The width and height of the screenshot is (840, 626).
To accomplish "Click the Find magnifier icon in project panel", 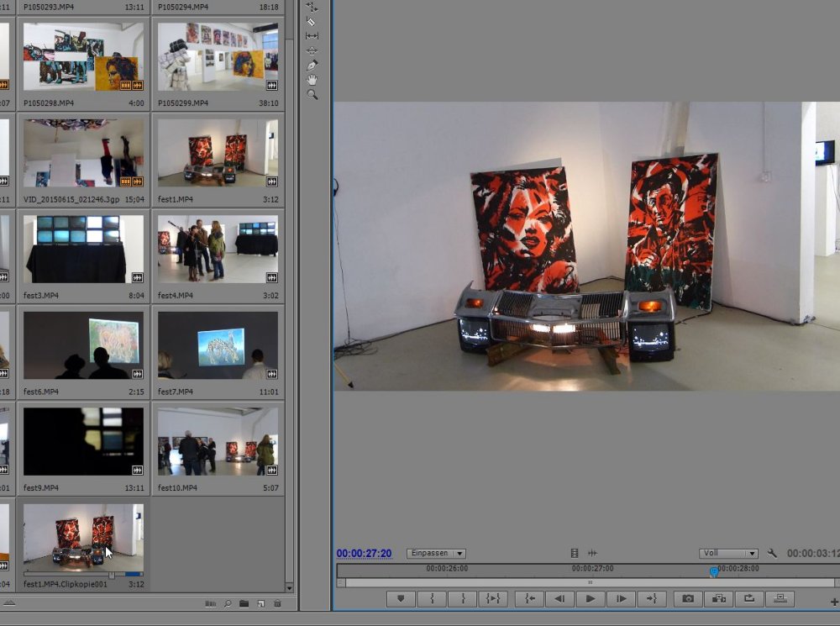I will 228,604.
